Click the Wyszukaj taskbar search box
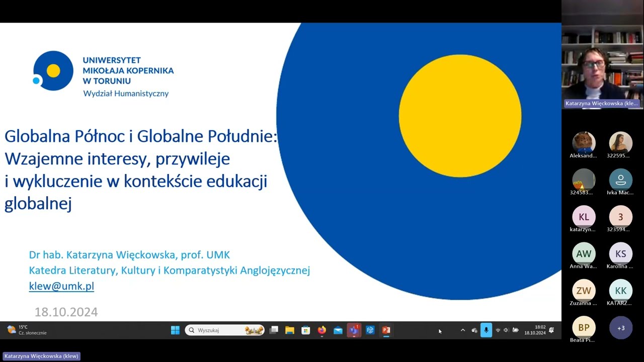644x362 pixels. 225,330
